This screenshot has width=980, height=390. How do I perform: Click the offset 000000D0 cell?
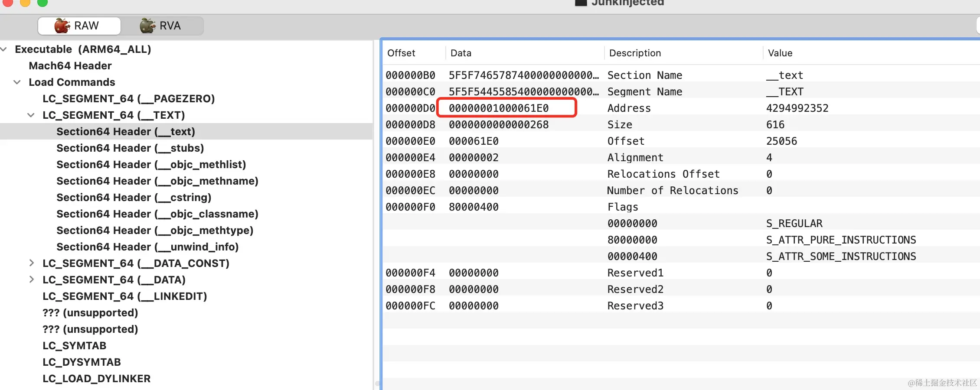[x=410, y=108]
